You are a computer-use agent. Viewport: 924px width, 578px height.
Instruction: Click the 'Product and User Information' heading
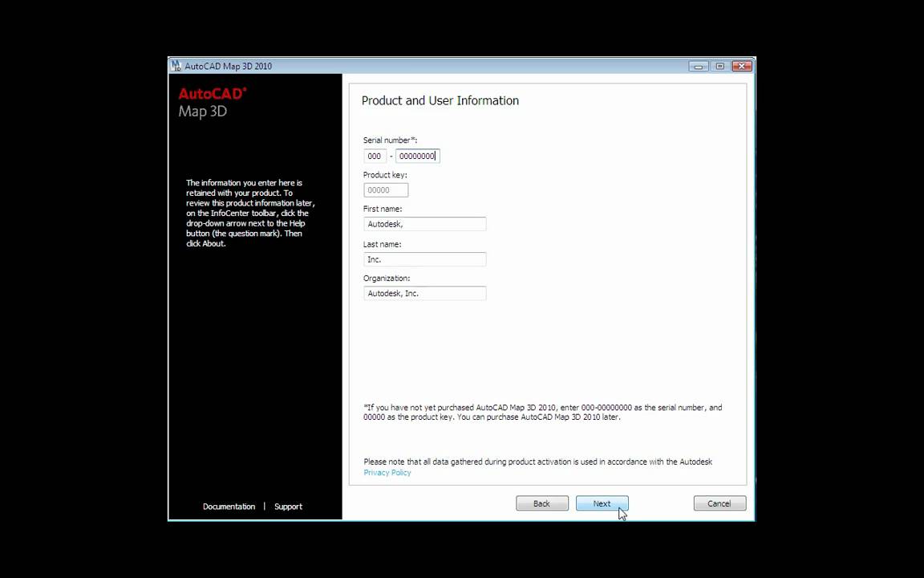pos(440,101)
